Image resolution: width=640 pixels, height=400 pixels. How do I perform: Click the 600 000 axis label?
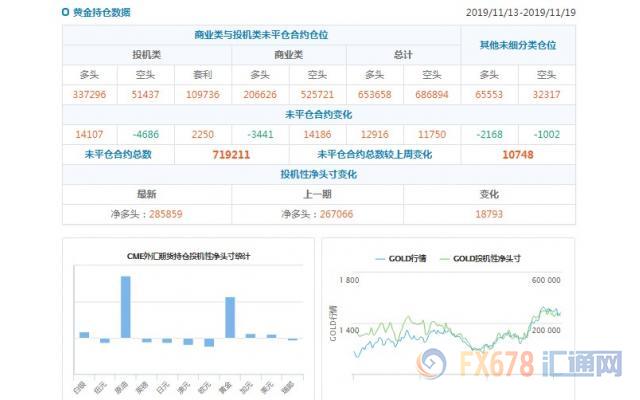[x=546, y=280]
